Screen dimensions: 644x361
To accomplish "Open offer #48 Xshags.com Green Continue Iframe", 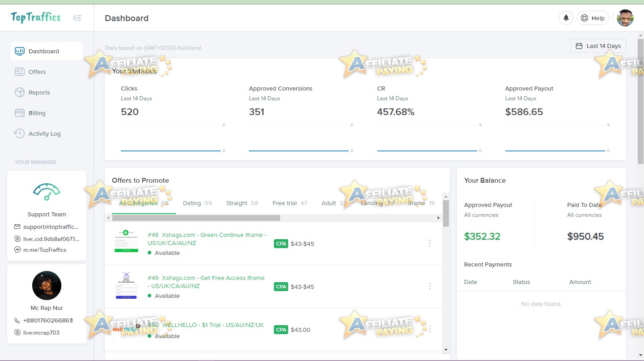I will [207, 239].
